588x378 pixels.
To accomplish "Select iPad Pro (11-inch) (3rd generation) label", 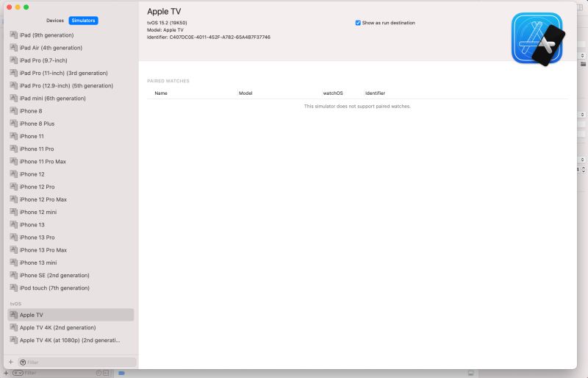I will 64,73.
